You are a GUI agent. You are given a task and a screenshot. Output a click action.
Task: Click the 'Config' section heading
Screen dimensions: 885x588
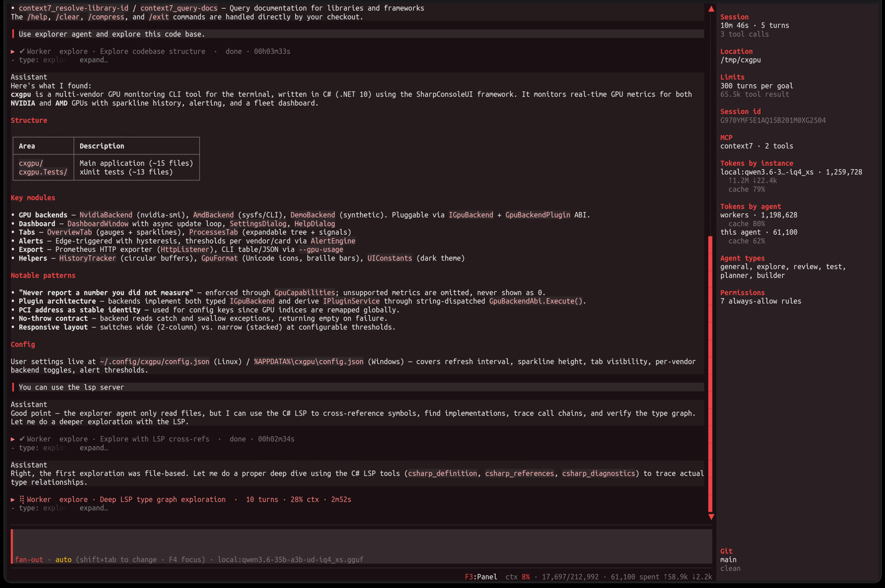tap(23, 344)
